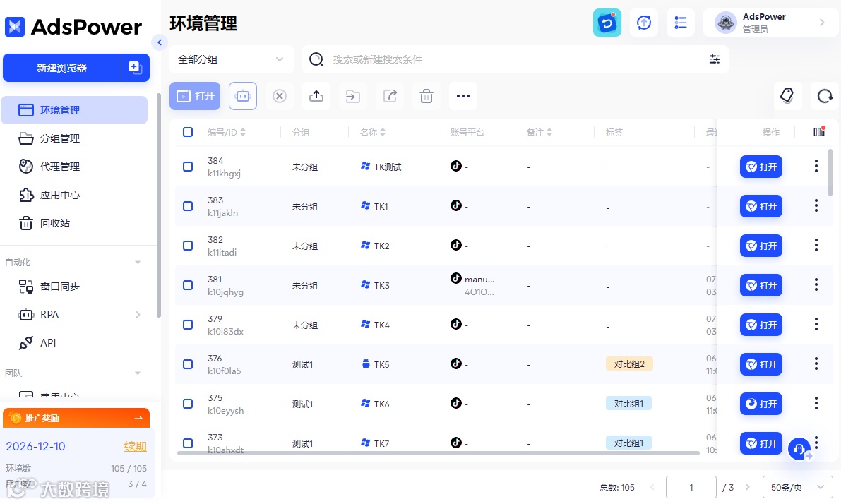
Task: Click 打开 button for TK6 row
Action: point(761,404)
